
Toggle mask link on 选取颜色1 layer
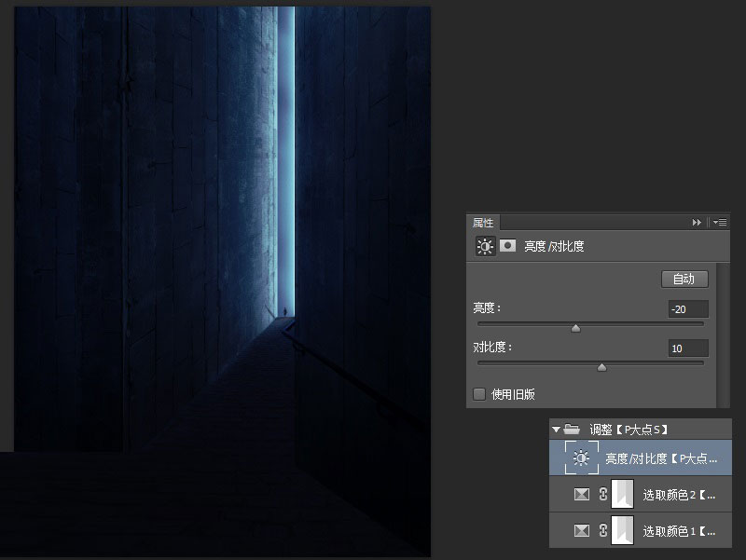pyautogui.click(x=603, y=530)
